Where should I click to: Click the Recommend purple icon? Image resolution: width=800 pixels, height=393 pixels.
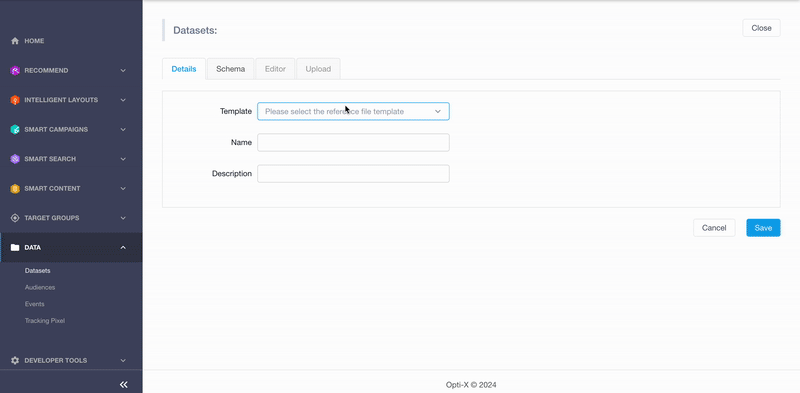15,70
